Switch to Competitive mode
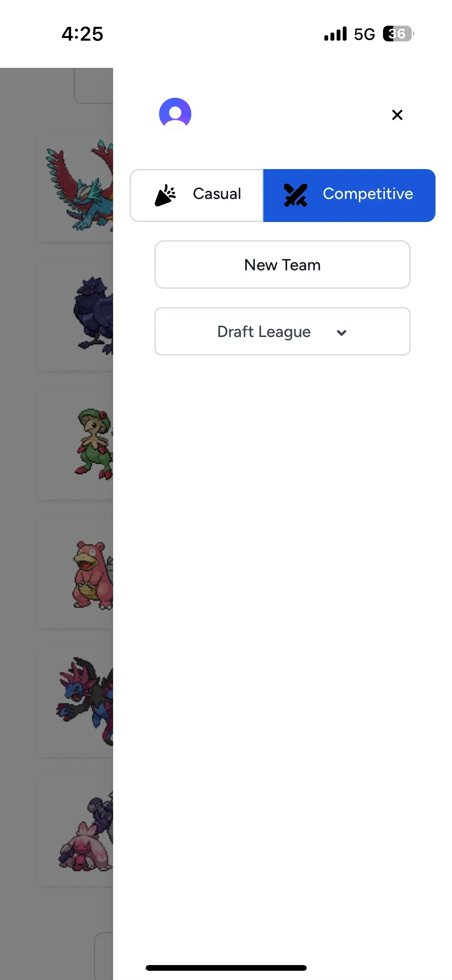This screenshot has height=980, width=452. click(349, 196)
